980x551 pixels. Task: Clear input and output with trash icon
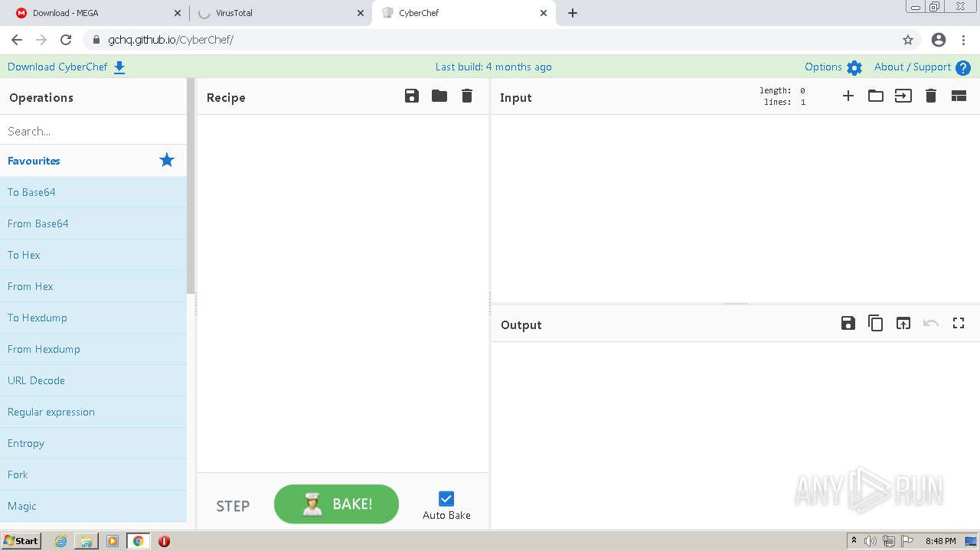(931, 96)
